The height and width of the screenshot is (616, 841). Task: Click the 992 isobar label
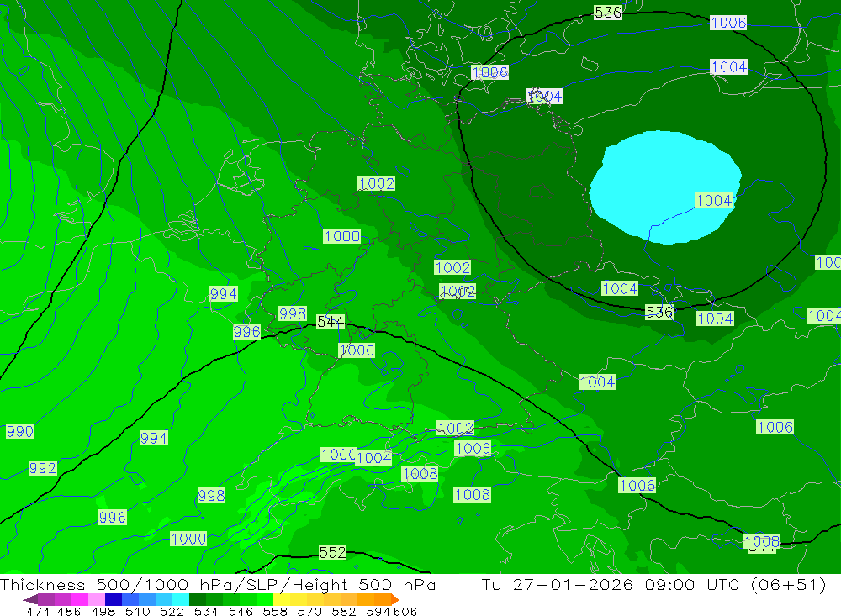42,468
